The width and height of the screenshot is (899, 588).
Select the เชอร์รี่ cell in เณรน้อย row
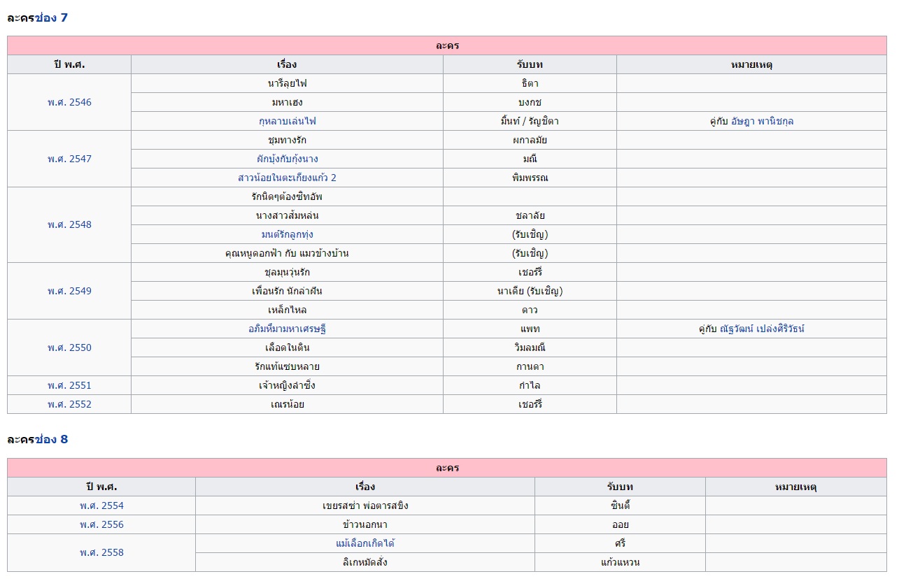[x=530, y=404]
